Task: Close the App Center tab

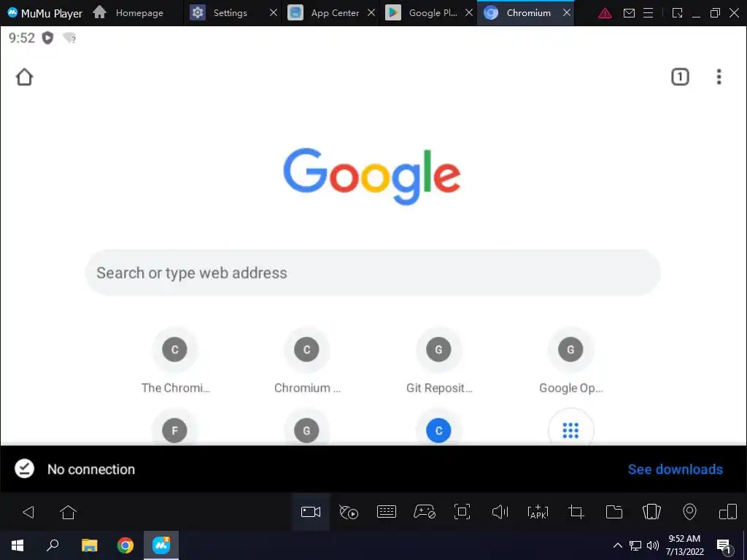Action: pyautogui.click(x=371, y=13)
